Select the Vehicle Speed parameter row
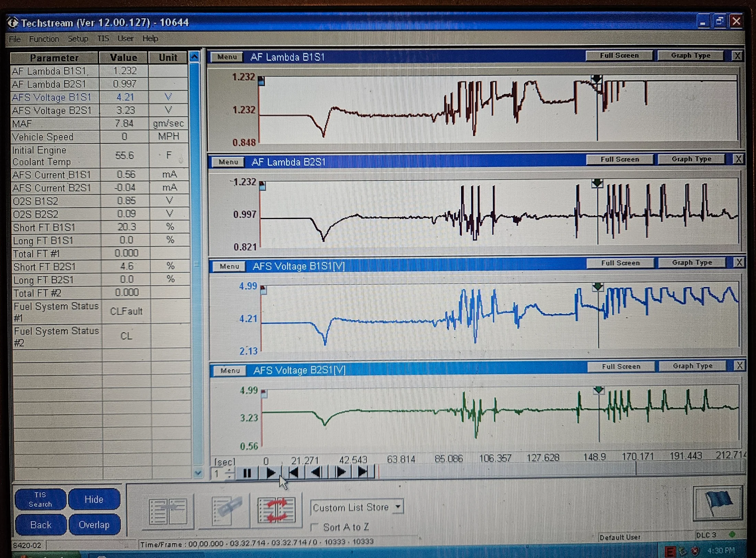The height and width of the screenshot is (558, 756). pyautogui.click(x=100, y=137)
